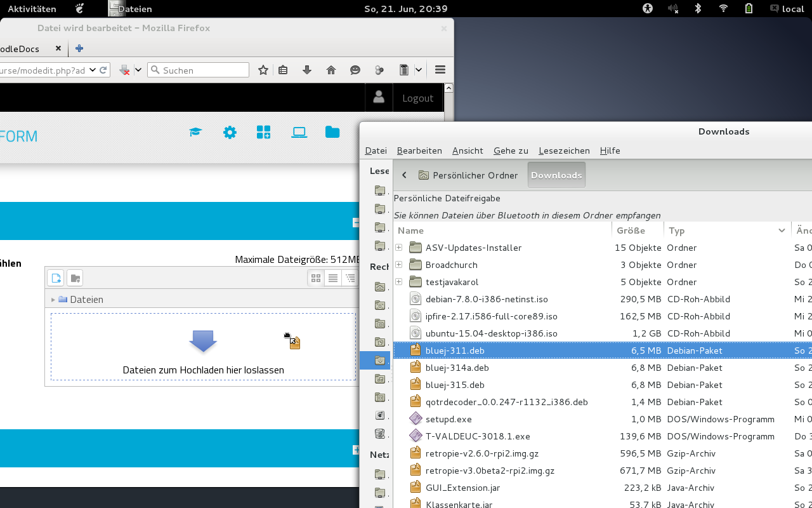Click the Firefox home icon
The width and height of the screenshot is (812, 508).
click(x=331, y=70)
